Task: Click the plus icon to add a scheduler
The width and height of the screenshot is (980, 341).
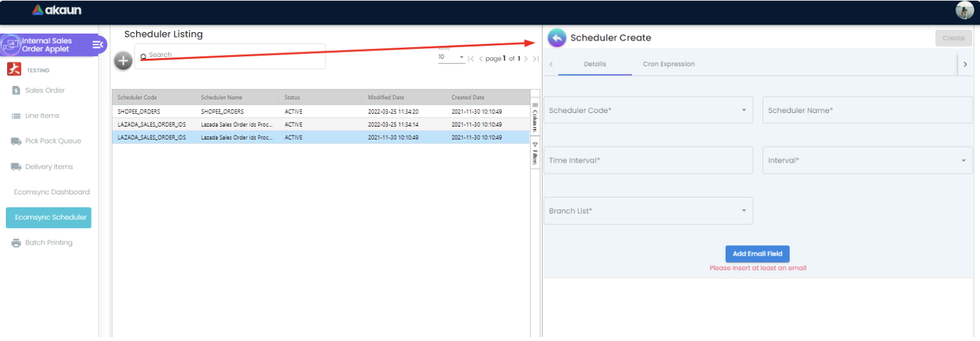Action: click(x=123, y=61)
